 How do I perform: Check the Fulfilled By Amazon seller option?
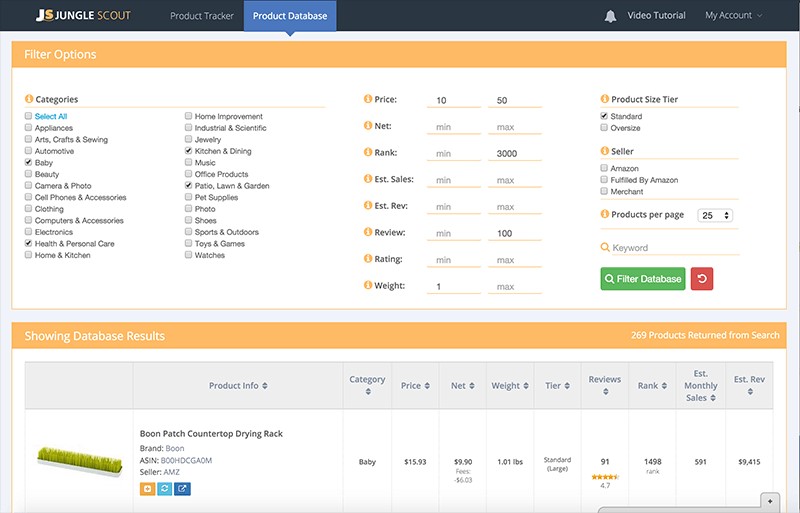[x=604, y=180]
